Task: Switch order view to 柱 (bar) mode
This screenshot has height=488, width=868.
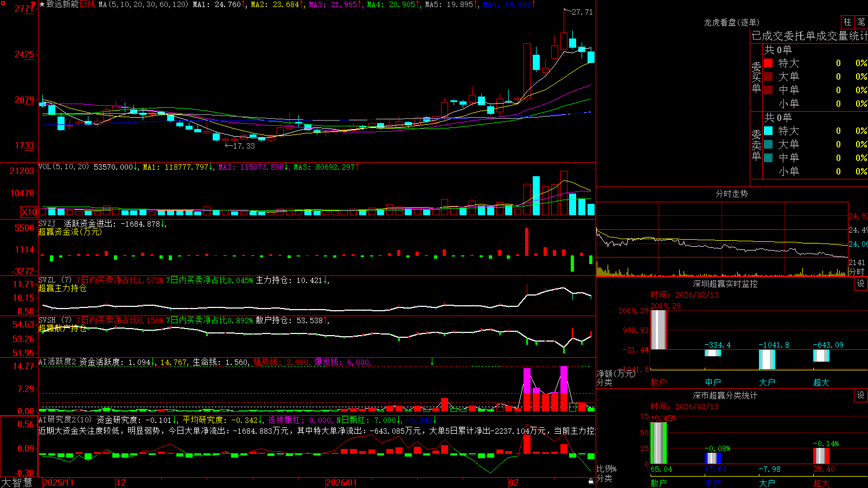Action: click(x=847, y=22)
